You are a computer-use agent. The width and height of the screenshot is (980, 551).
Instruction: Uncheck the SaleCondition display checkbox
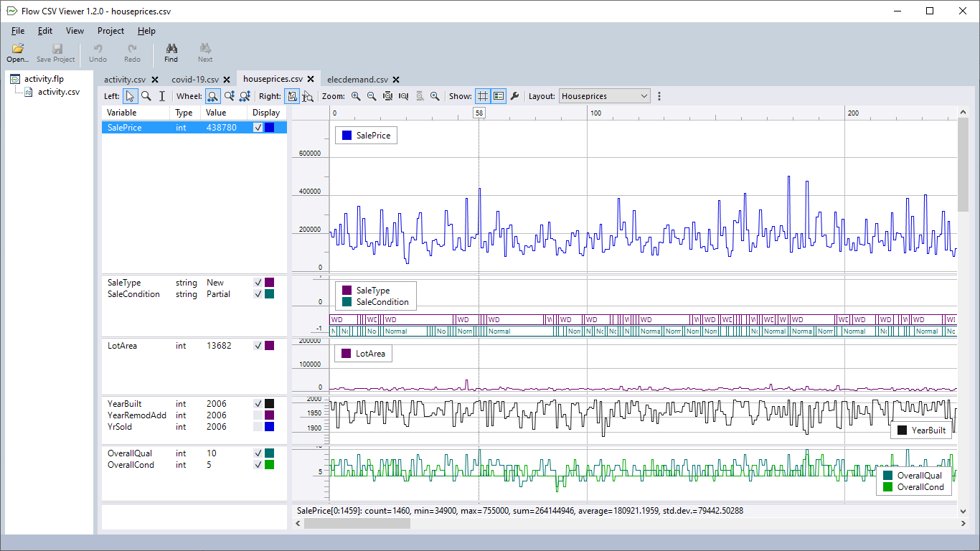click(x=258, y=294)
